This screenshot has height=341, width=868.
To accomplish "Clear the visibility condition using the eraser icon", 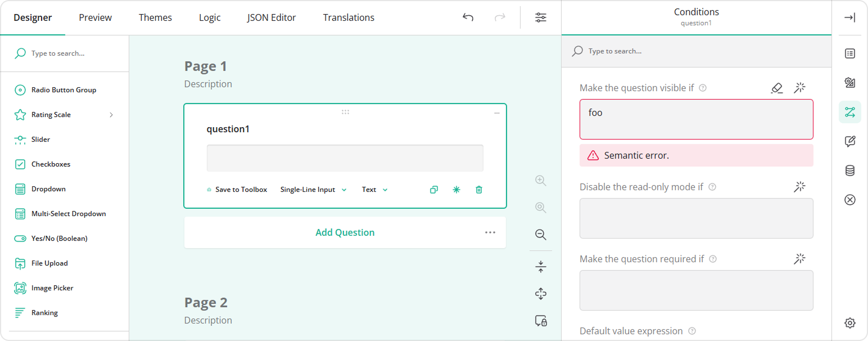I will point(777,88).
